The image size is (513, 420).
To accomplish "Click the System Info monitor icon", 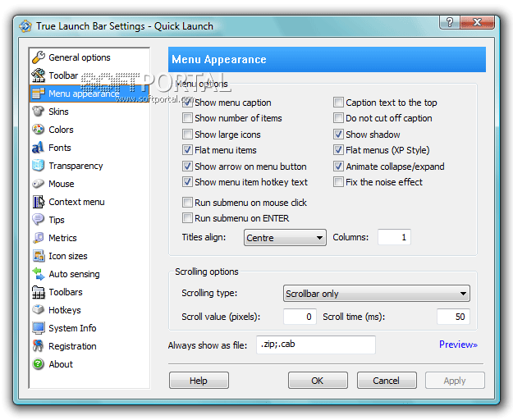I will pos(39,328).
